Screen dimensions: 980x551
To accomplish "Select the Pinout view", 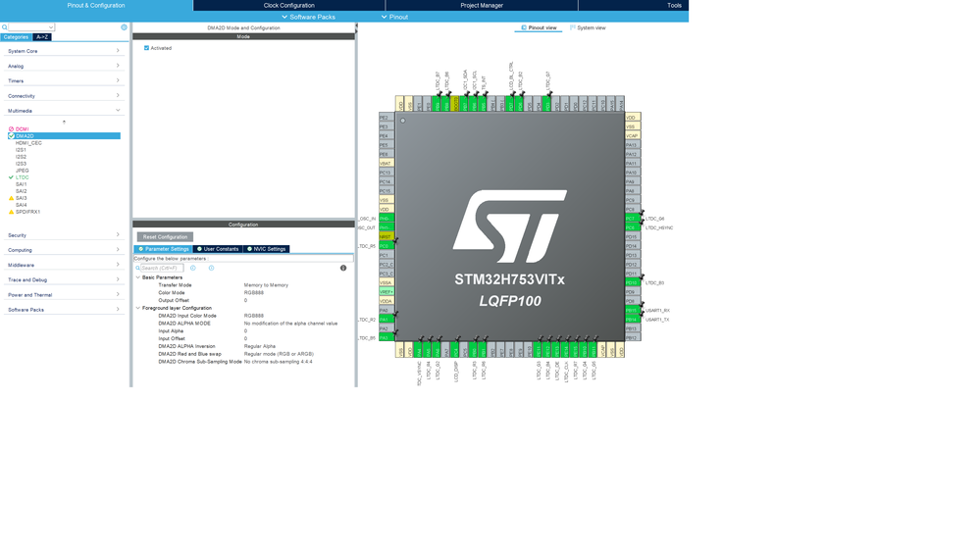I will (x=539, y=27).
